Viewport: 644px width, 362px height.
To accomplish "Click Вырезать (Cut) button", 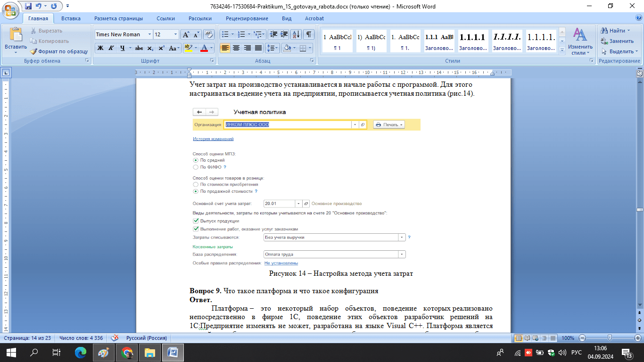I will [x=46, y=31].
